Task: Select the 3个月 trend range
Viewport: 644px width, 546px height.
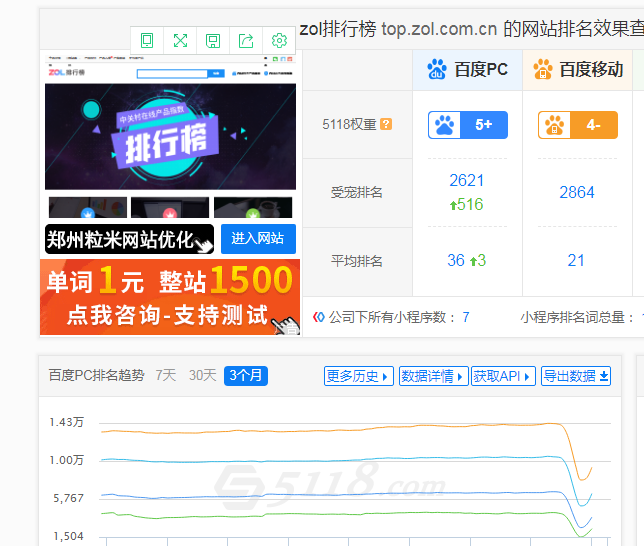Action: click(x=246, y=376)
